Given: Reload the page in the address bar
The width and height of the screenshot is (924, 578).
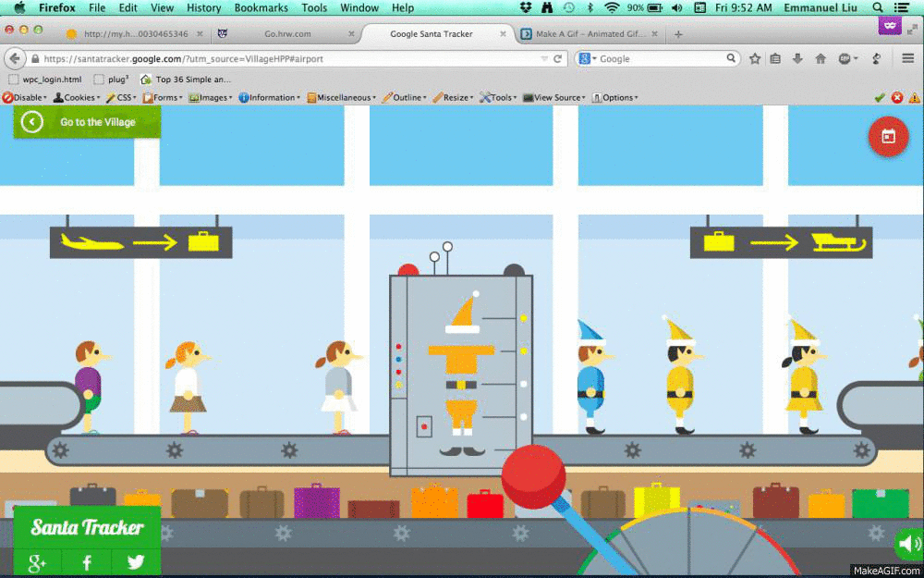Looking at the screenshot, I should 558,58.
